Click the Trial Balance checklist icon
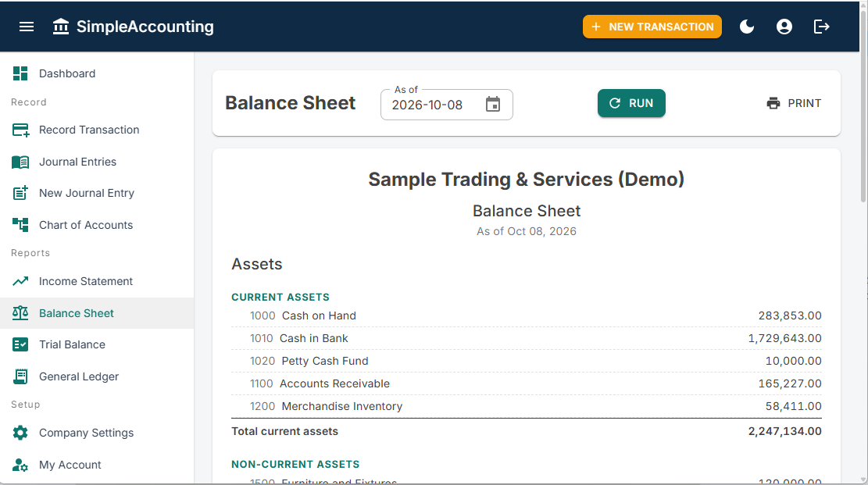This screenshot has width=868, height=485. [x=20, y=344]
